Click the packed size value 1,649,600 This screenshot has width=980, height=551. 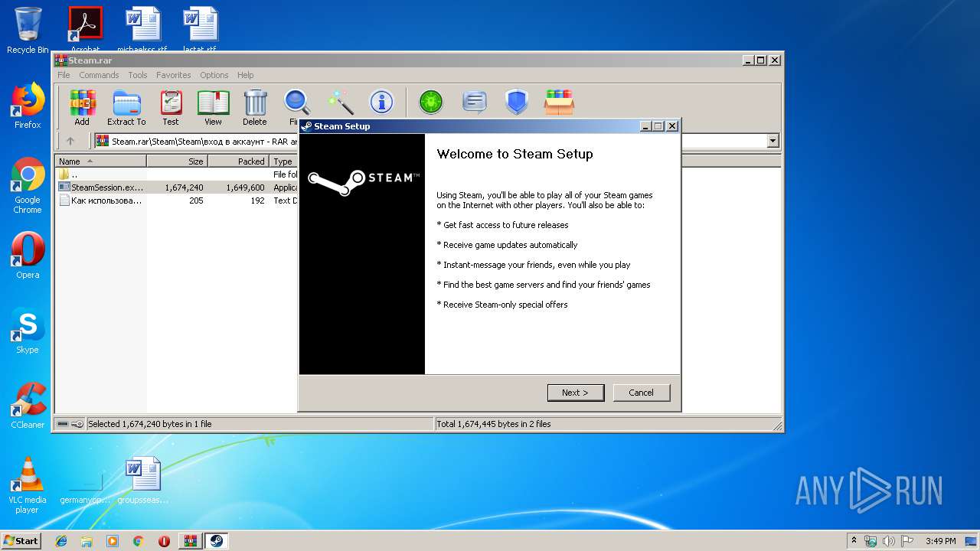(x=245, y=187)
